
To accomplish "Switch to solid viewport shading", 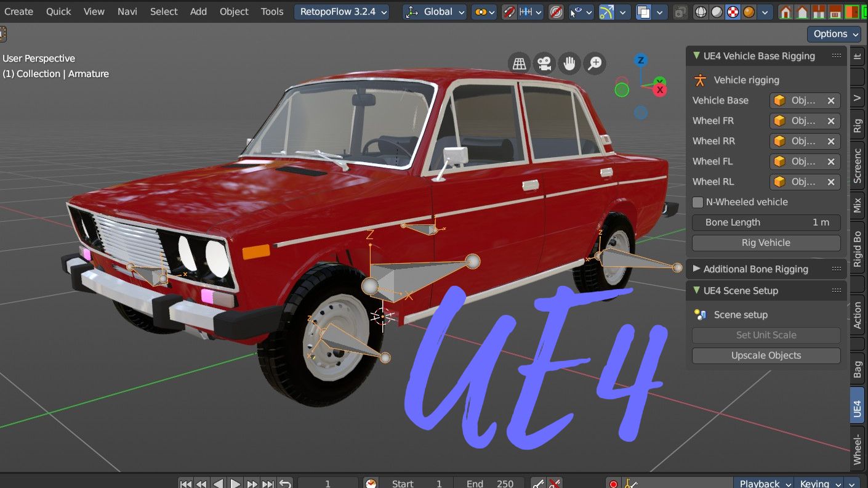I will coord(717,12).
